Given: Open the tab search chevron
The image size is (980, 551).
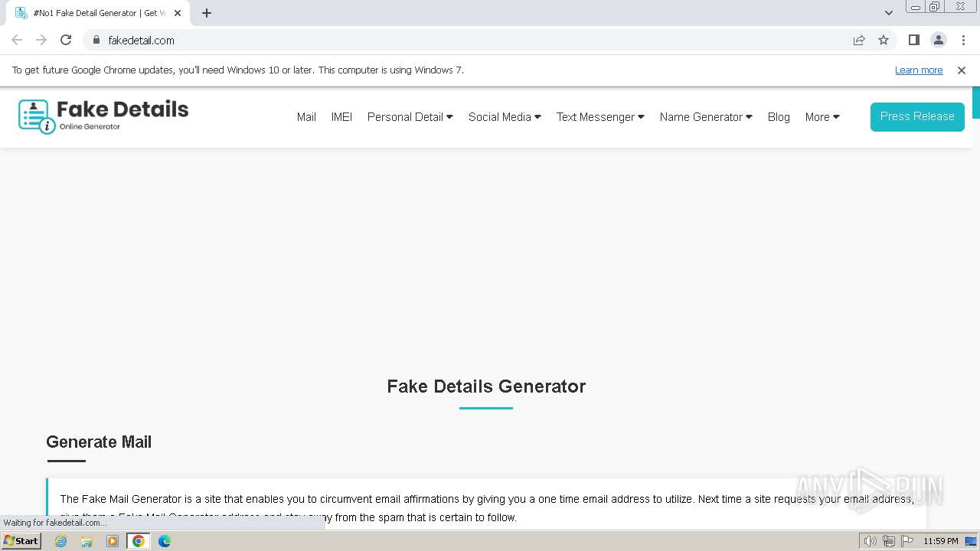Looking at the screenshot, I should [x=888, y=13].
